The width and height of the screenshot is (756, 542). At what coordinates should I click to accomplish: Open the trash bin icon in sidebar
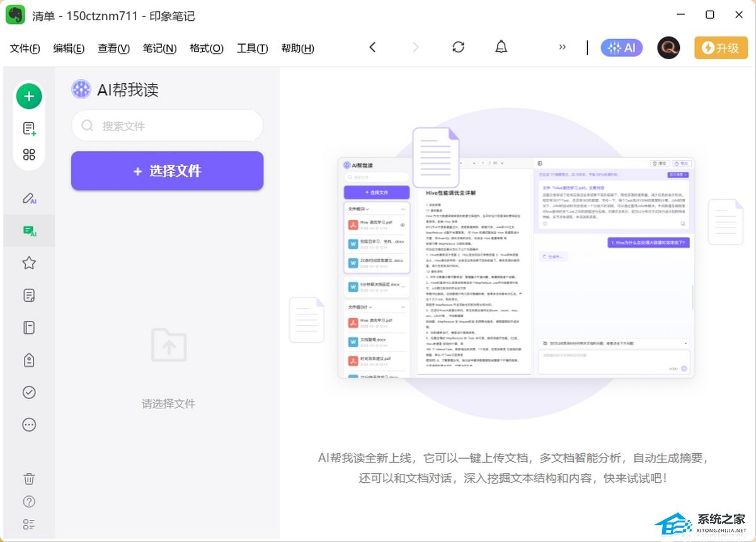click(29, 478)
